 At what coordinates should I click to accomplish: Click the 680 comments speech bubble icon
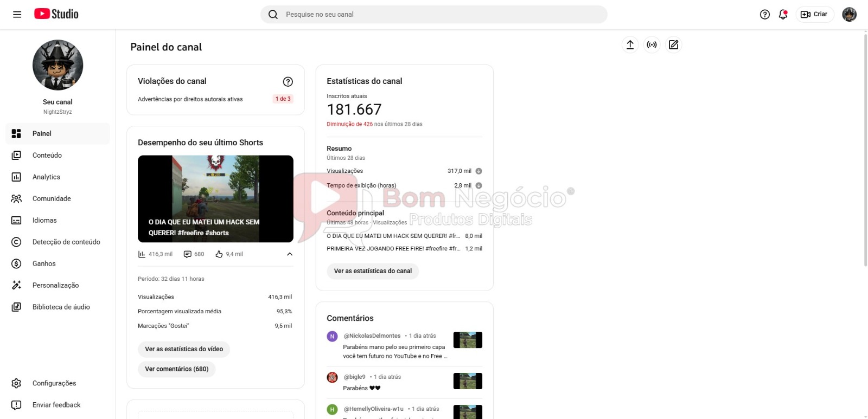tap(188, 254)
